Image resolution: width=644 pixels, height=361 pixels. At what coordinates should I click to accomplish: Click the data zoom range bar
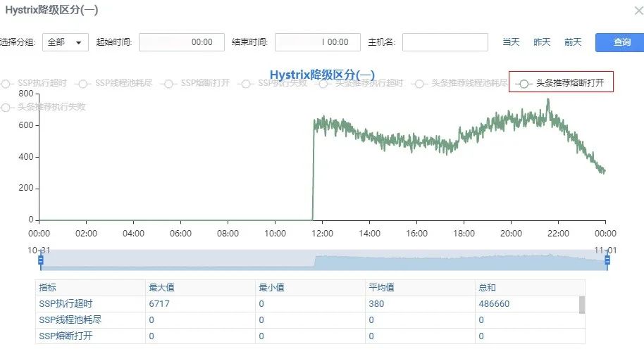coord(323,260)
